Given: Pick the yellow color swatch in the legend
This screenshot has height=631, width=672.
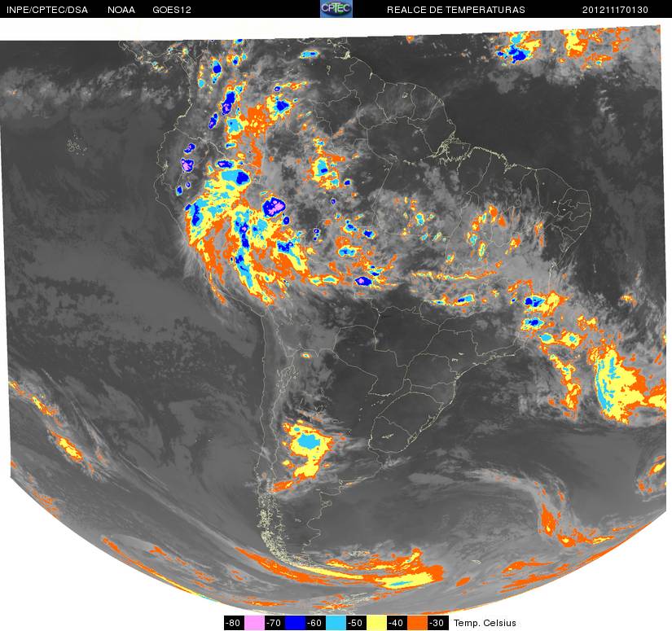Looking at the screenshot, I should pyautogui.click(x=377, y=623).
